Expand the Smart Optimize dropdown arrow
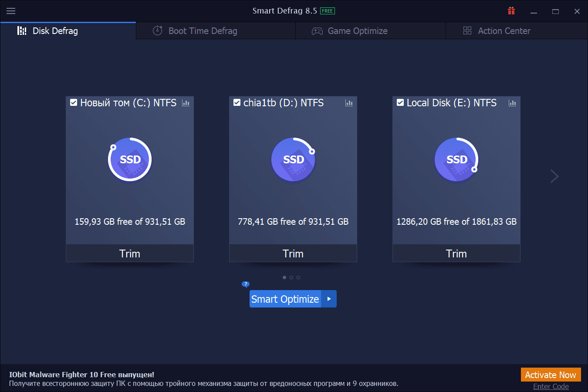 tap(329, 299)
